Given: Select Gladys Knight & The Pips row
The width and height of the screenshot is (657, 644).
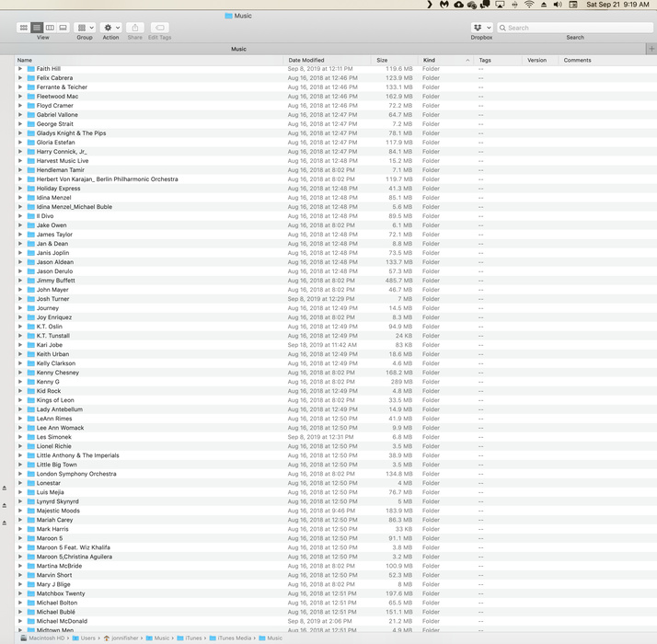Looking at the screenshot, I should pos(335,133).
